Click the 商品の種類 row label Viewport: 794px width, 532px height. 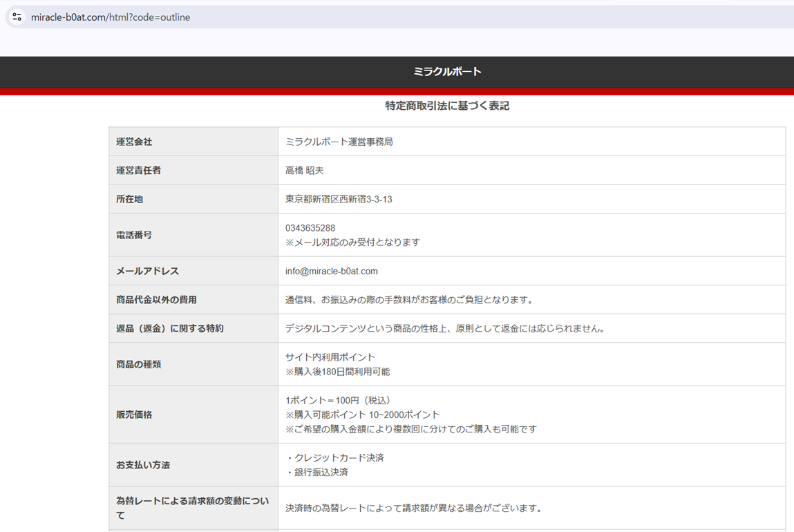[138, 364]
